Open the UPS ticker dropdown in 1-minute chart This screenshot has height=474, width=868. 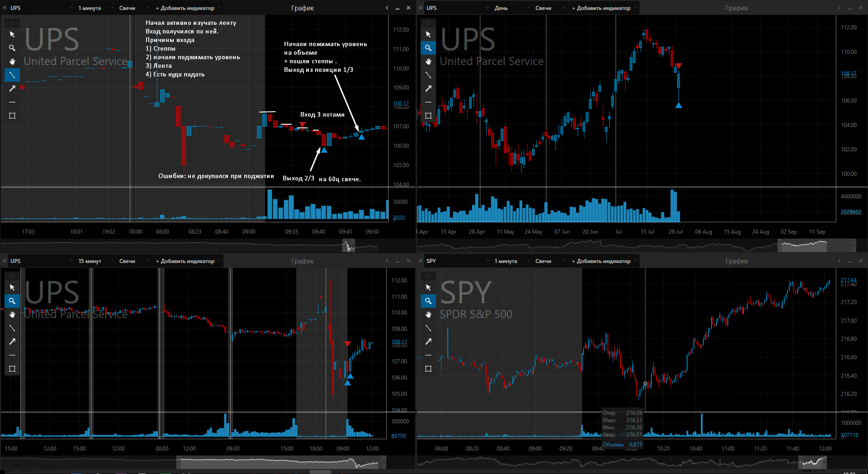pos(41,8)
